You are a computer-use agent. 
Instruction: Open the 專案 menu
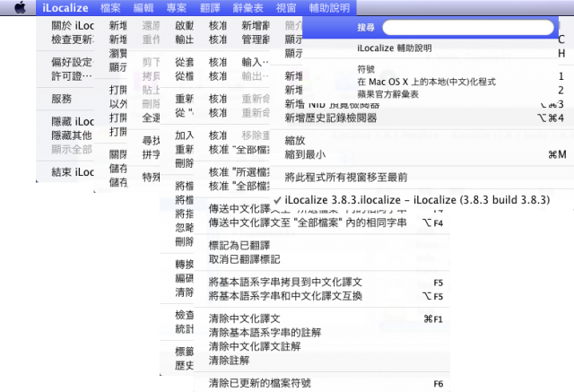[x=177, y=8]
